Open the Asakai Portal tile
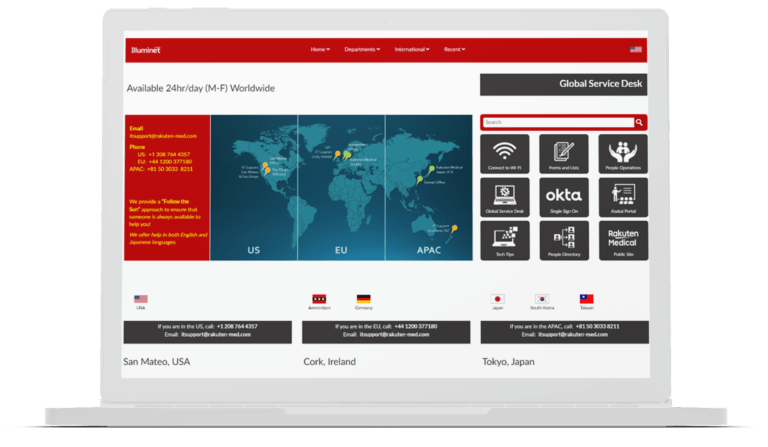 coord(623,197)
